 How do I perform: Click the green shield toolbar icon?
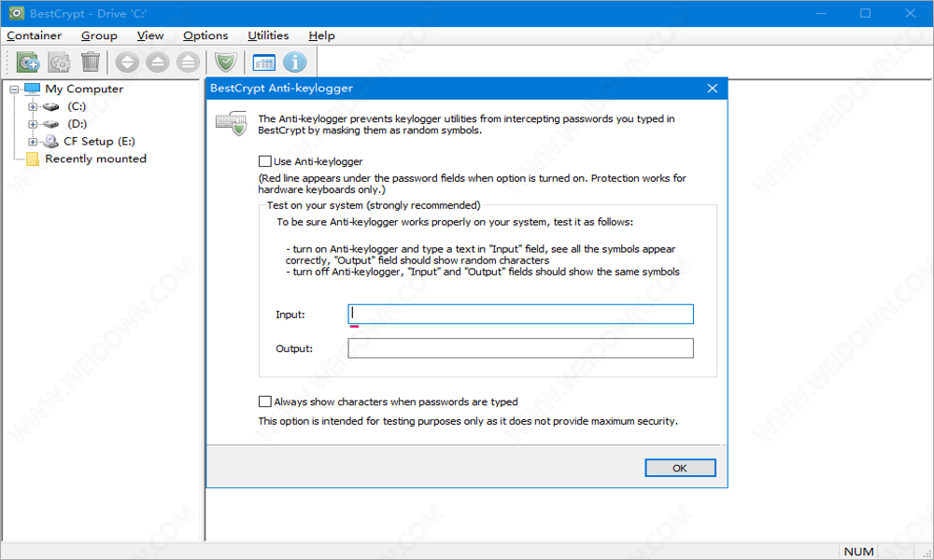(x=226, y=62)
